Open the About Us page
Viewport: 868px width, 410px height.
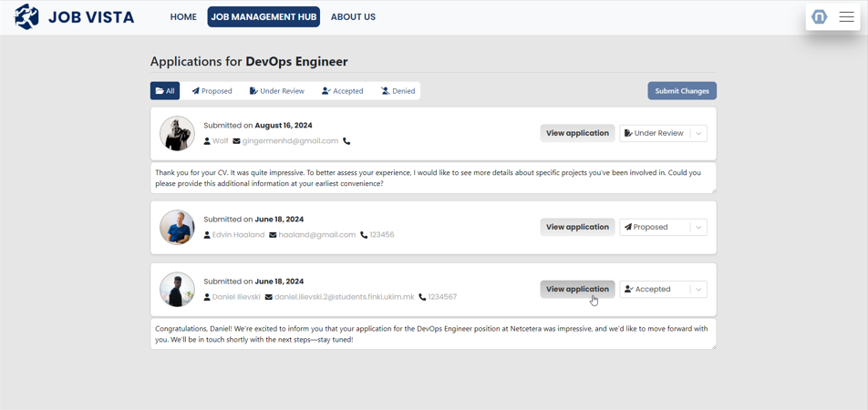click(x=353, y=16)
